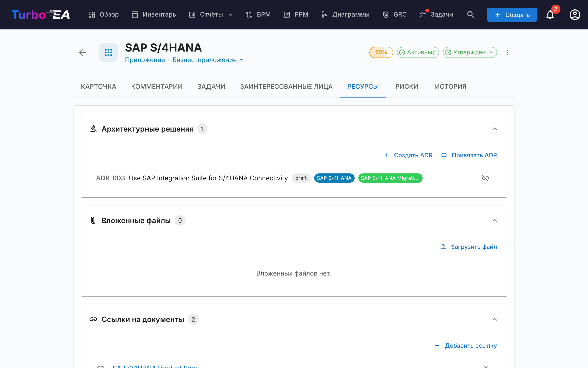
Task: Open the search magnifier icon
Action: pyautogui.click(x=471, y=14)
